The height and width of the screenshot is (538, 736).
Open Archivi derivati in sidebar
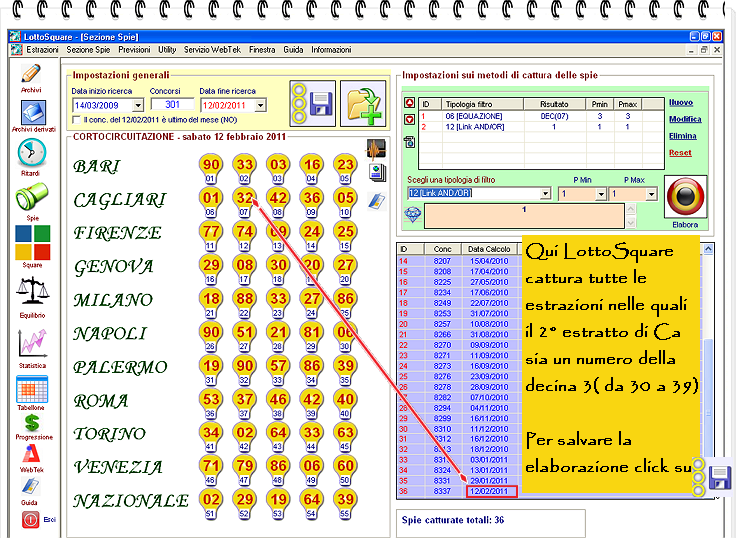(x=33, y=113)
